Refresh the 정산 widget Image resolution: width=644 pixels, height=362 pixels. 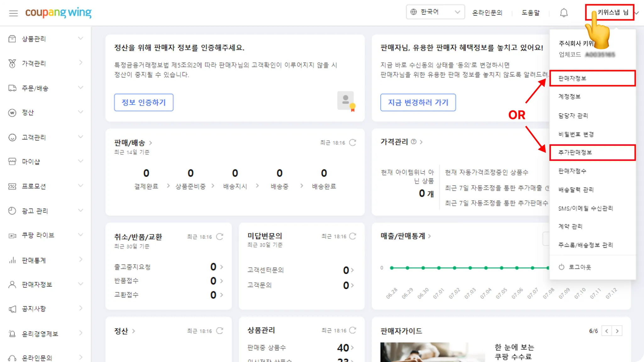pos(220,331)
